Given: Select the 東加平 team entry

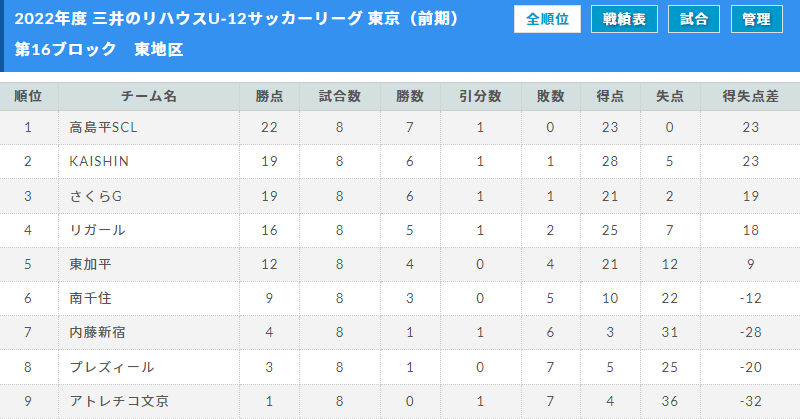Looking at the screenshot, I should pyautogui.click(x=90, y=264).
